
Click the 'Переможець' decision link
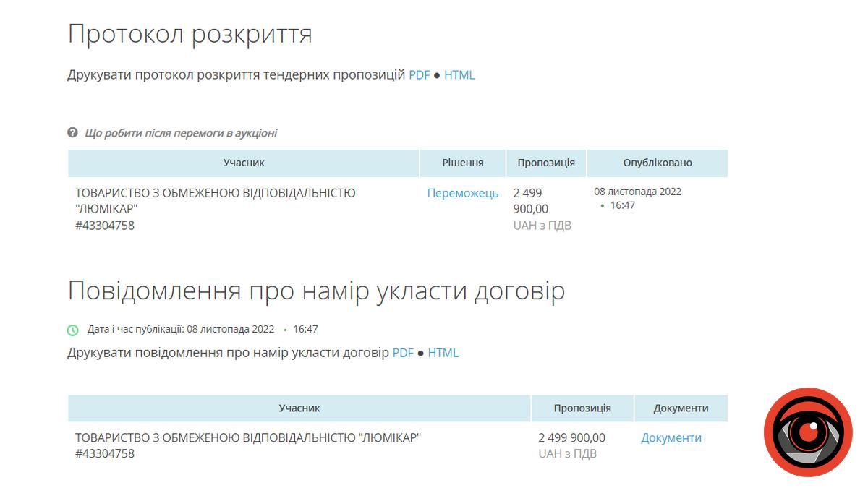coord(462,193)
